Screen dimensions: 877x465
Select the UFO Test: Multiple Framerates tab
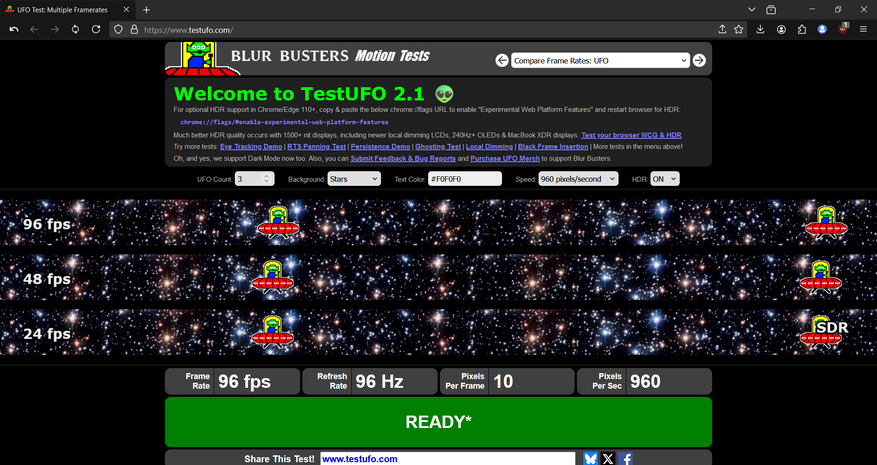click(69, 10)
